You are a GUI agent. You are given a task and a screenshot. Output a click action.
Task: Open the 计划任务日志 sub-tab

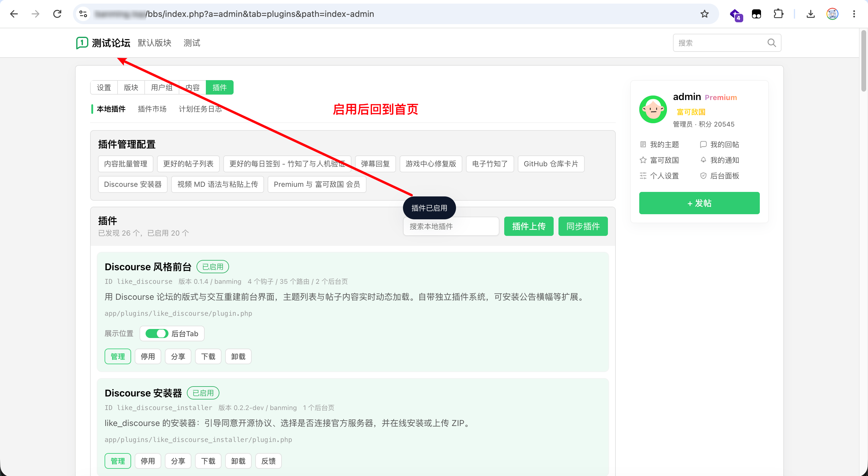[200, 109]
